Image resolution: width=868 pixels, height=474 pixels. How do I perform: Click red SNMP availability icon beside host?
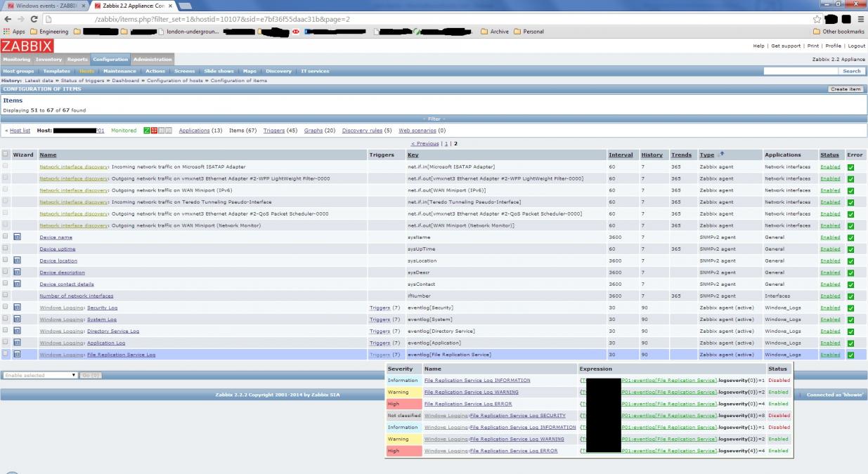[153, 131]
